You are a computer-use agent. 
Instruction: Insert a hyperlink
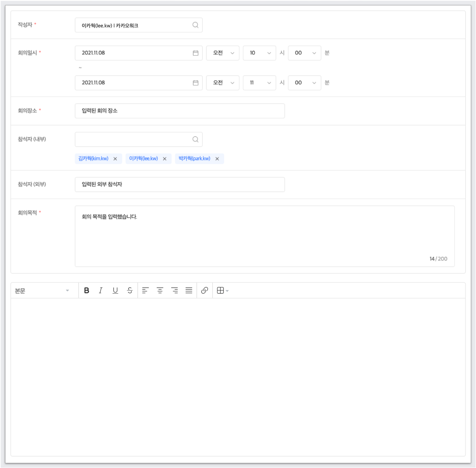tap(204, 290)
